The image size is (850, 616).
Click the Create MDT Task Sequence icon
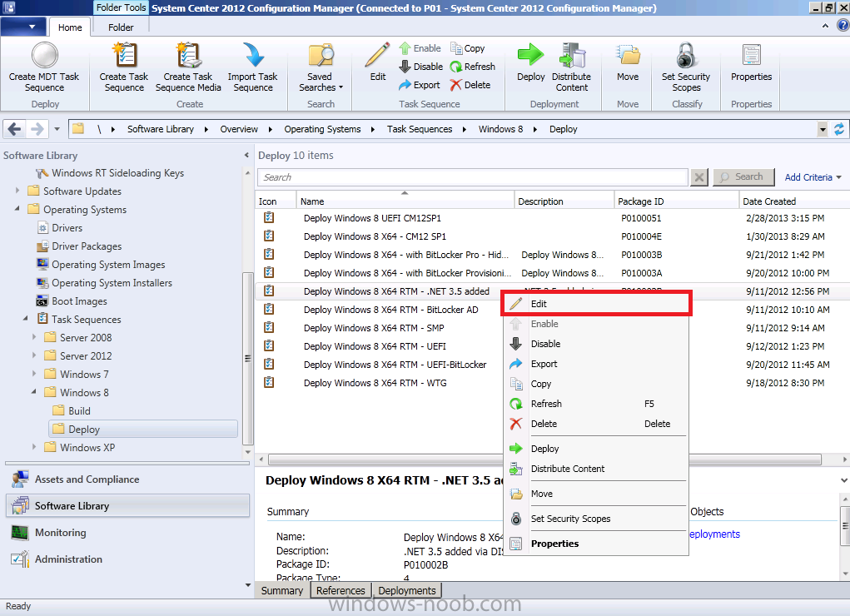pos(44,55)
